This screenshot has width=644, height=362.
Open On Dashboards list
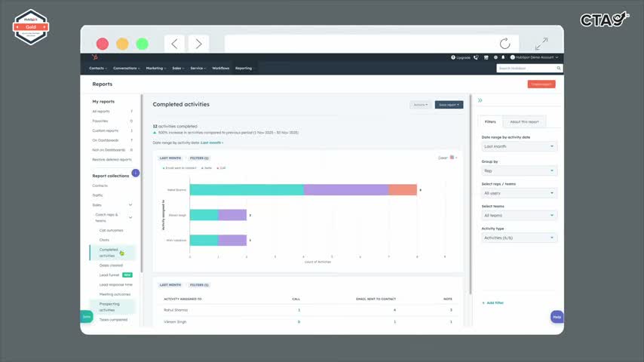pos(105,140)
